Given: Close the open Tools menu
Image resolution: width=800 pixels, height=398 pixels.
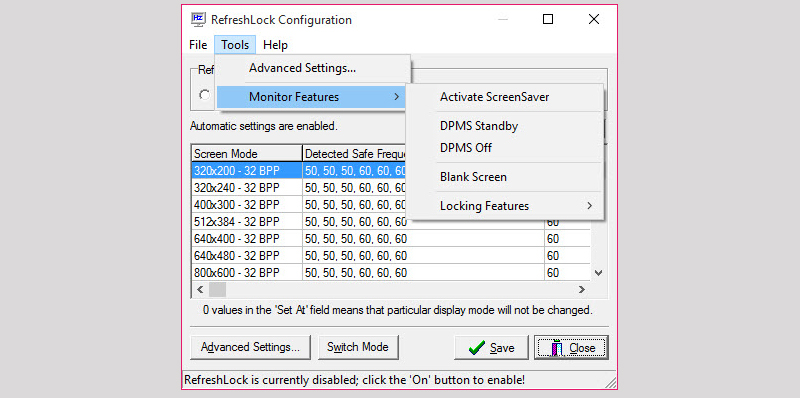Looking at the screenshot, I should [235, 45].
